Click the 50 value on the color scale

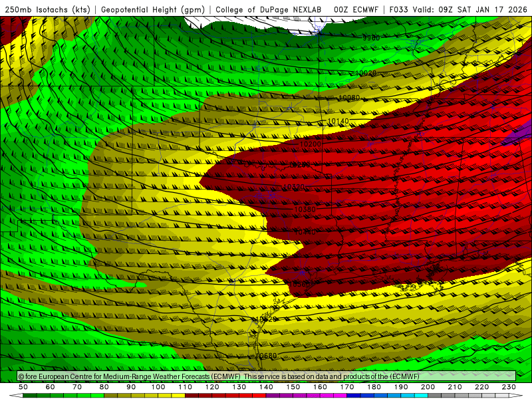coord(23,387)
